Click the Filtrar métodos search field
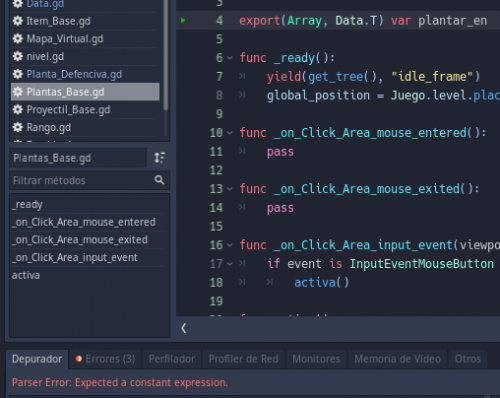 click(x=89, y=180)
